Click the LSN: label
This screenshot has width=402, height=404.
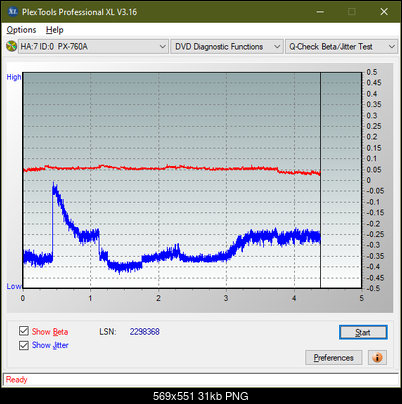tap(108, 332)
